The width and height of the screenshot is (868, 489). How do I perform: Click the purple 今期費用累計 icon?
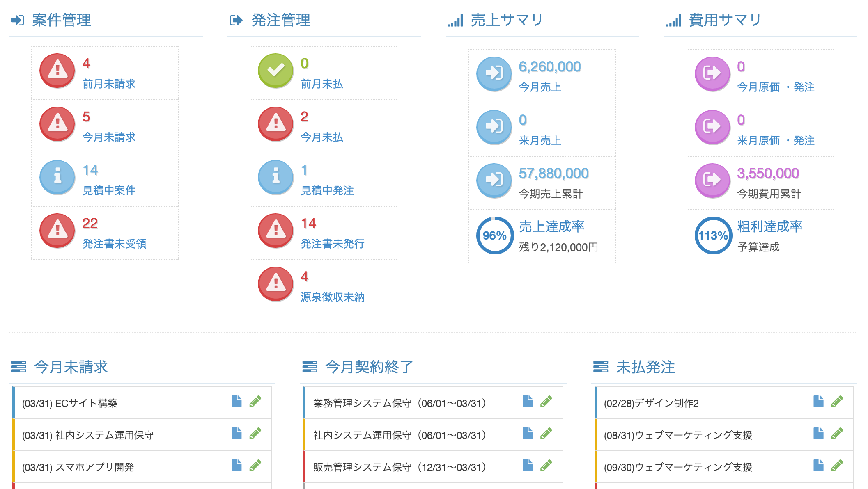(x=712, y=181)
